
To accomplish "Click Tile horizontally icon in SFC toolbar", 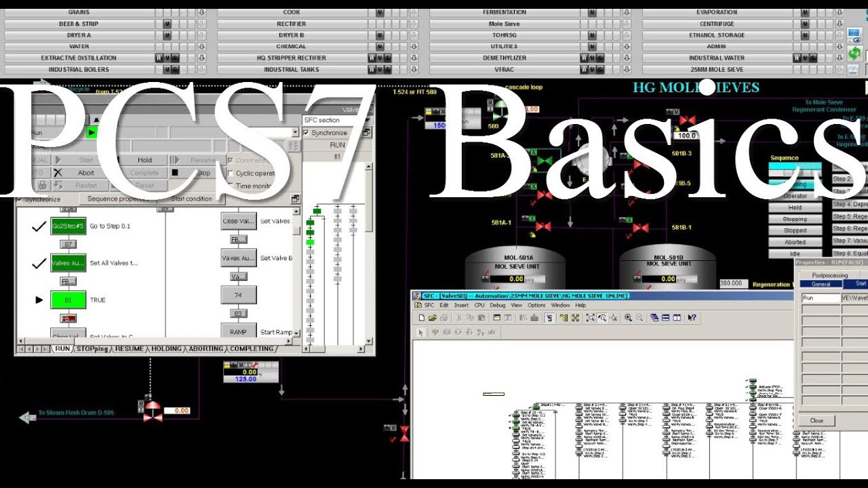I will coord(665,317).
